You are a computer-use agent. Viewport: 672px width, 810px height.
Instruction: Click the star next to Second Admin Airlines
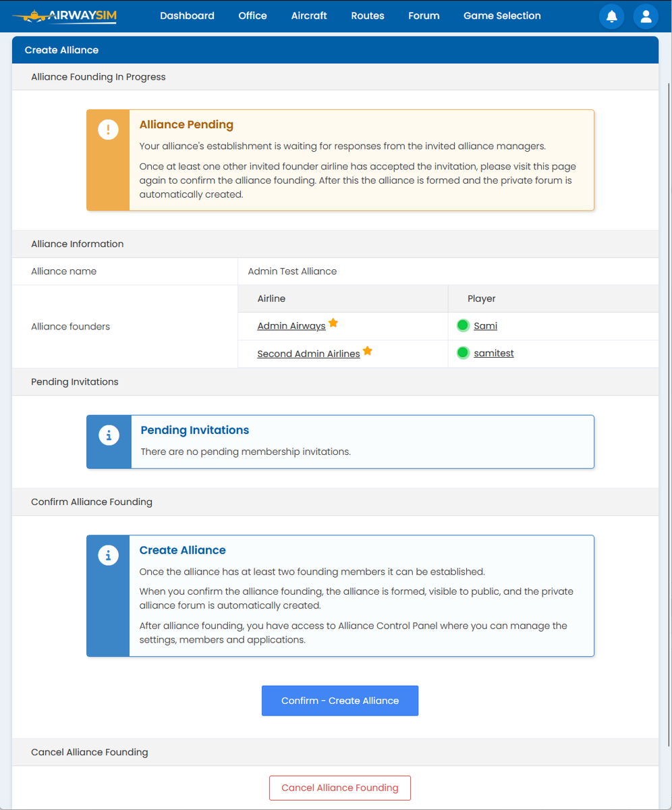pyautogui.click(x=368, y=351)
